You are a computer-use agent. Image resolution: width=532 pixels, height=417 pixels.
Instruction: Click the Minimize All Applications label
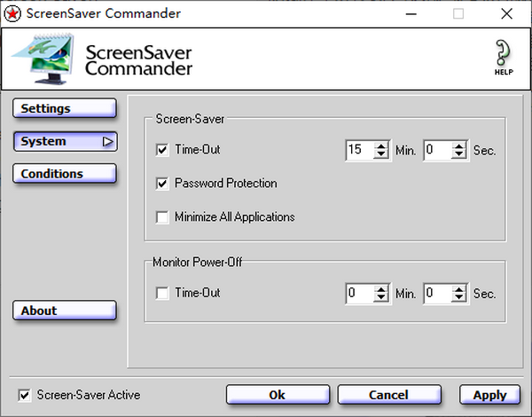234,217
